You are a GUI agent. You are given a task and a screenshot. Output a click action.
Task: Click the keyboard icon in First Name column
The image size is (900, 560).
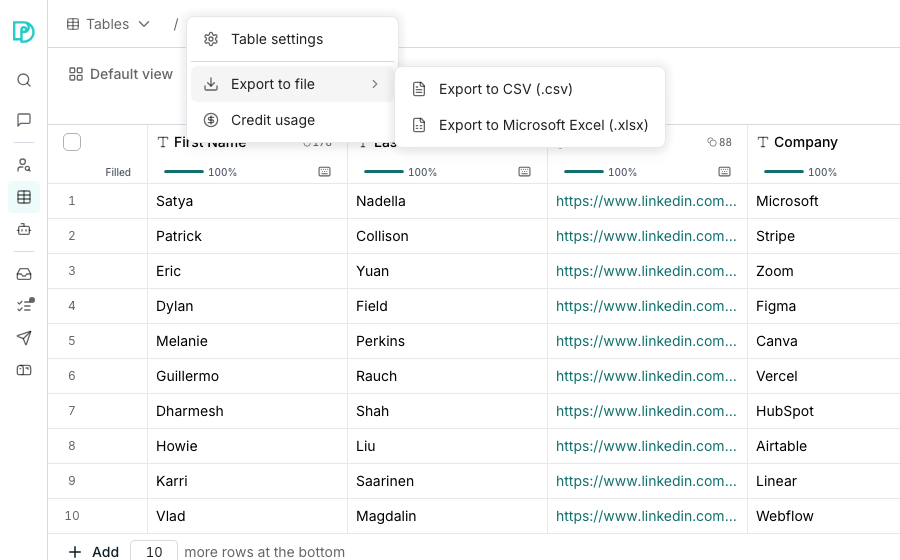click(x=324, y=172)
